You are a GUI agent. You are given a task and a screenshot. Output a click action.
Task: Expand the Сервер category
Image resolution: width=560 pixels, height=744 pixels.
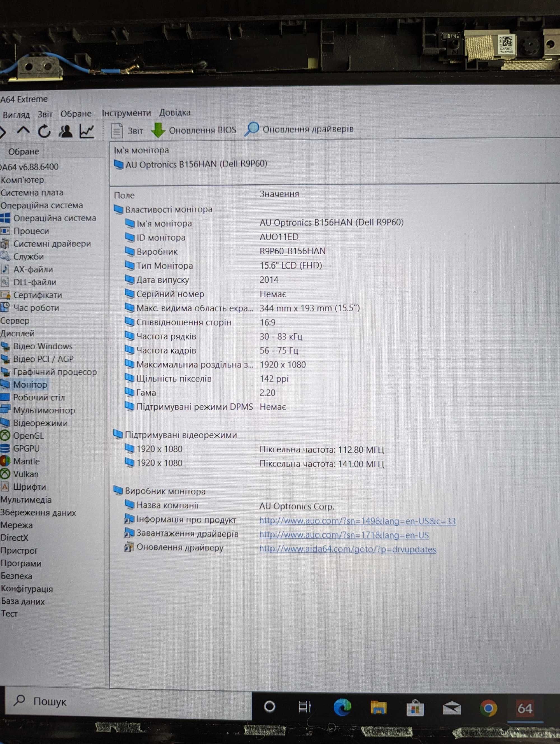[x=15, y=320]
